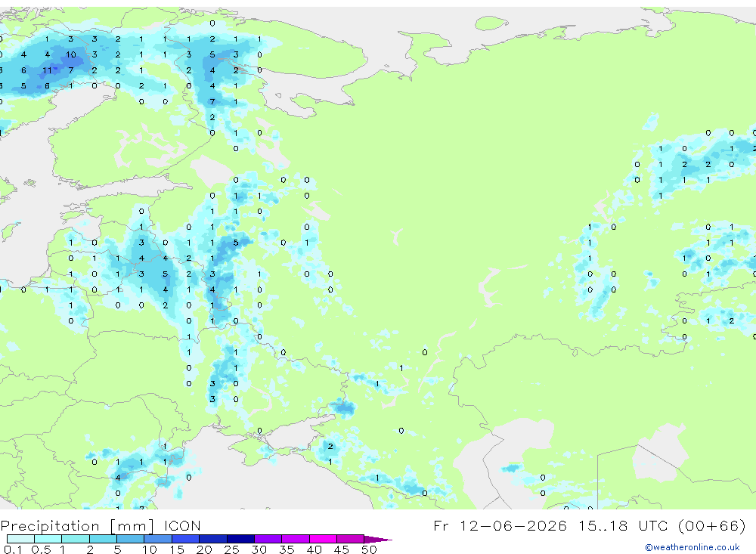The width and height of the screenshot is (756, 554).
Task: Click the '(00+66)' model run label
Action: click(x=711, y=525)
